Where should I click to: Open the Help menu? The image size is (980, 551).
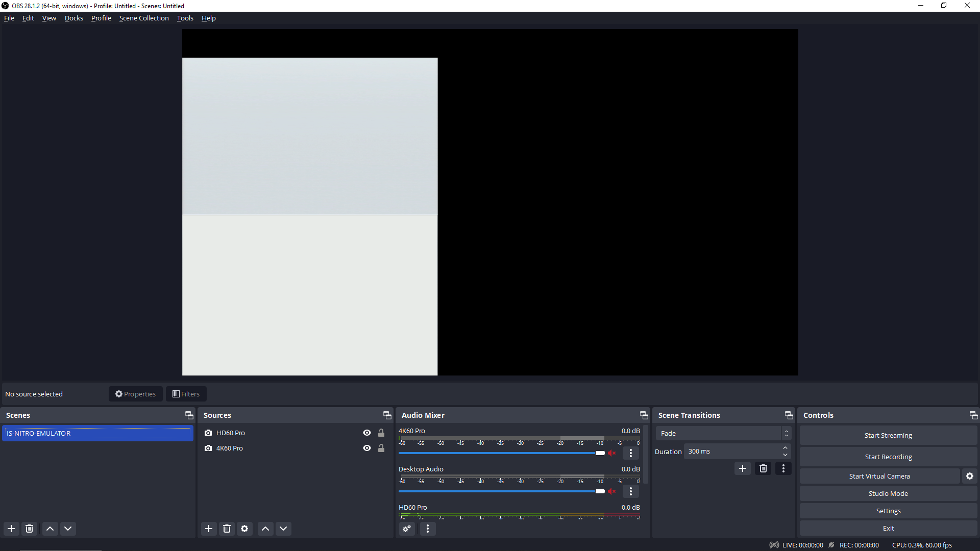coord(209,18)
